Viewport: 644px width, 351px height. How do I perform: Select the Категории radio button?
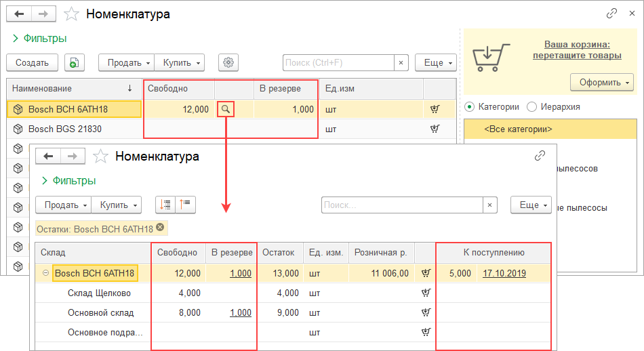[x=470, y=107]
